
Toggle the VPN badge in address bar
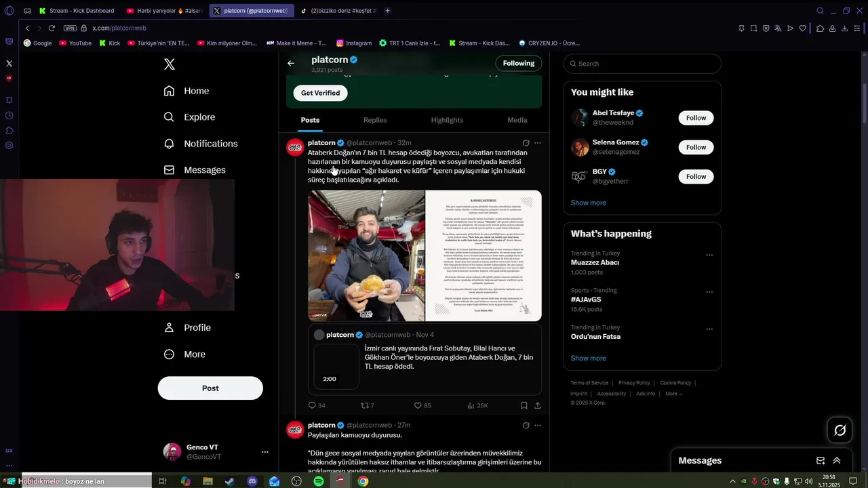(x=70, y=28)
